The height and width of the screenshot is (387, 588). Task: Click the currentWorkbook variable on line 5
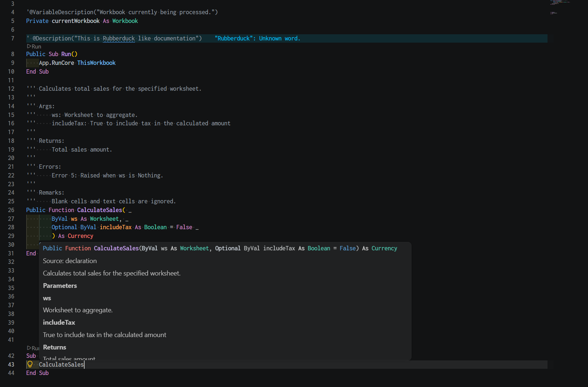tap(76, 21)
